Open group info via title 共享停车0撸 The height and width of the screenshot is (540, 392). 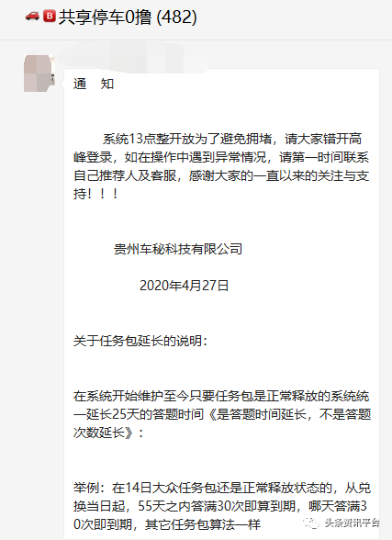click(x=105, y=17)
